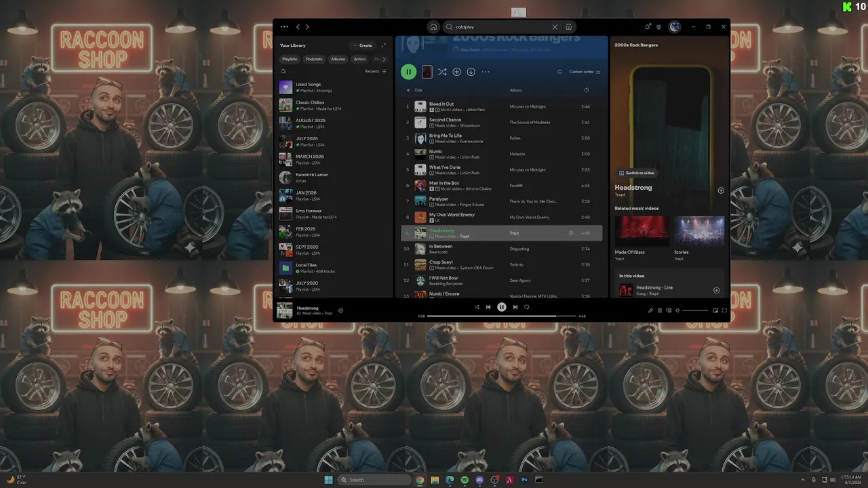Go forward with the right arrow
This screenshot has width=868, height=488.
pyautogui.click(x=307, y=27)
